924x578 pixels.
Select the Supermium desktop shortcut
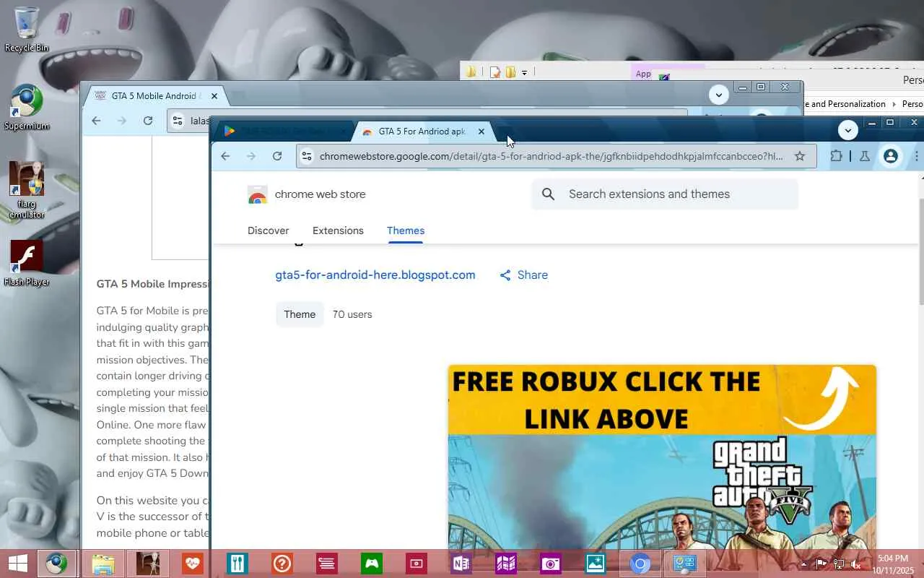coord(27,108)
